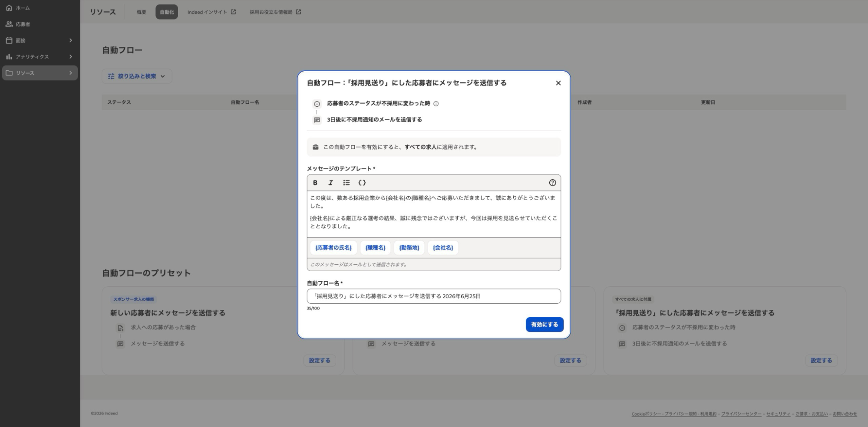Switch to the 概要 tab
Viewport: 868px width, 427px height.
click(x=142, y=12)
